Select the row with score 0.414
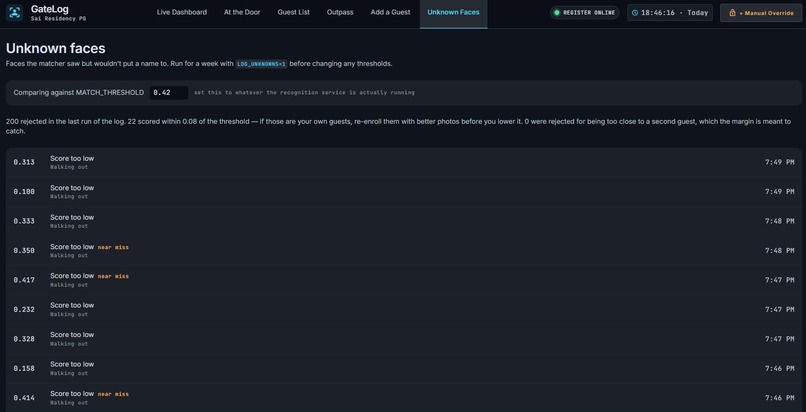The width and height of the screenshot is (806, 412). pos(404,398)
